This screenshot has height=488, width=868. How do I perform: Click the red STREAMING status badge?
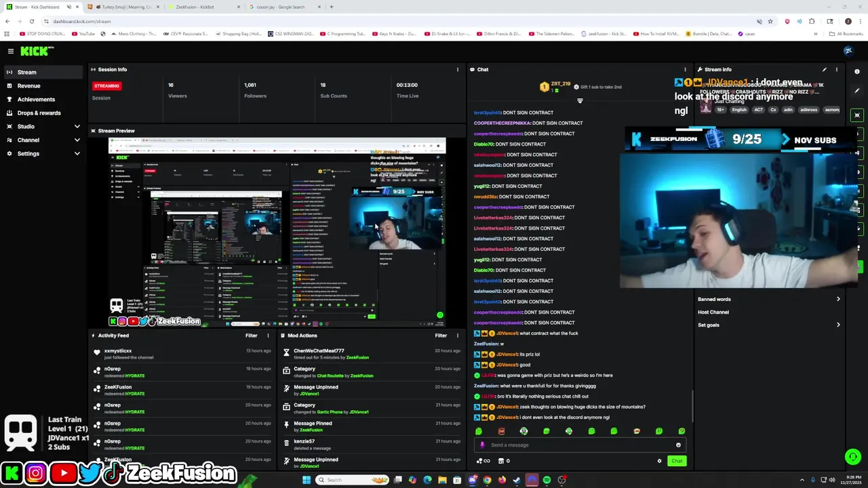(106, 85)
